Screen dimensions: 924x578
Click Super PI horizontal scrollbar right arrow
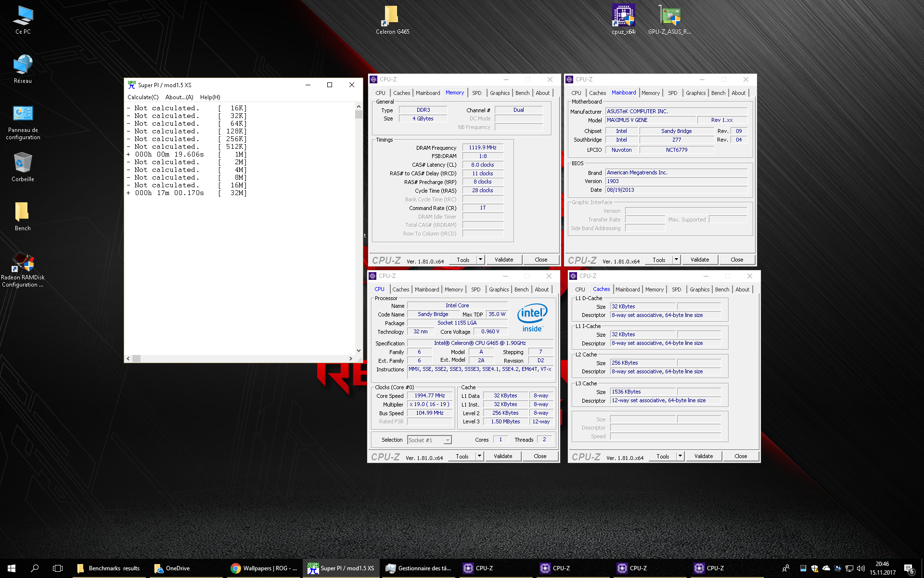350,358
